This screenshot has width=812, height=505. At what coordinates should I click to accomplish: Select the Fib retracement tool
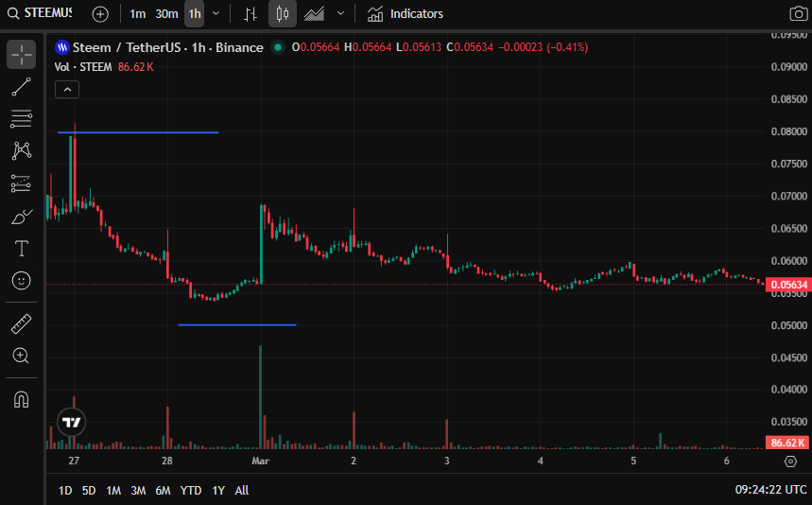point(21,119)
